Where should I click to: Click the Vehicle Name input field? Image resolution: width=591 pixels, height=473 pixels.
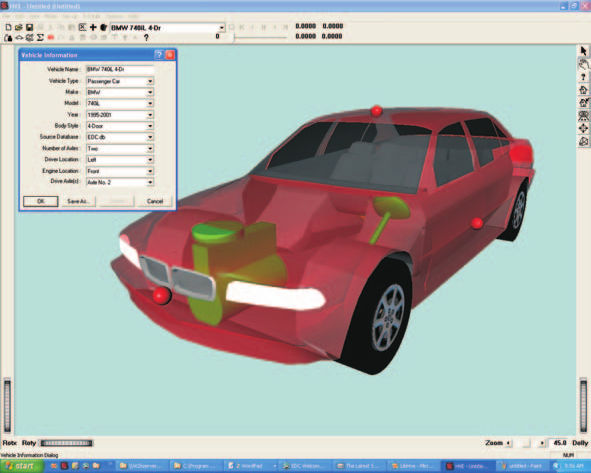(120, 69)
